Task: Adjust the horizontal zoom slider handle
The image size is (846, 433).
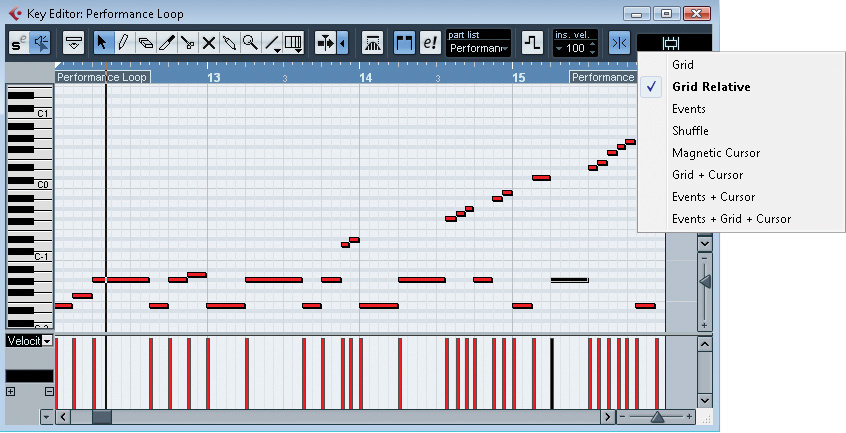Action: pos(656,416)
